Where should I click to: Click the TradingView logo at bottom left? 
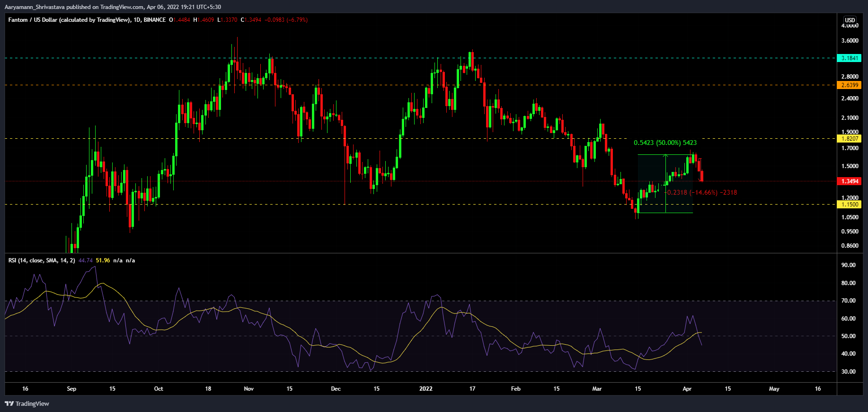[x=27, y=403]
